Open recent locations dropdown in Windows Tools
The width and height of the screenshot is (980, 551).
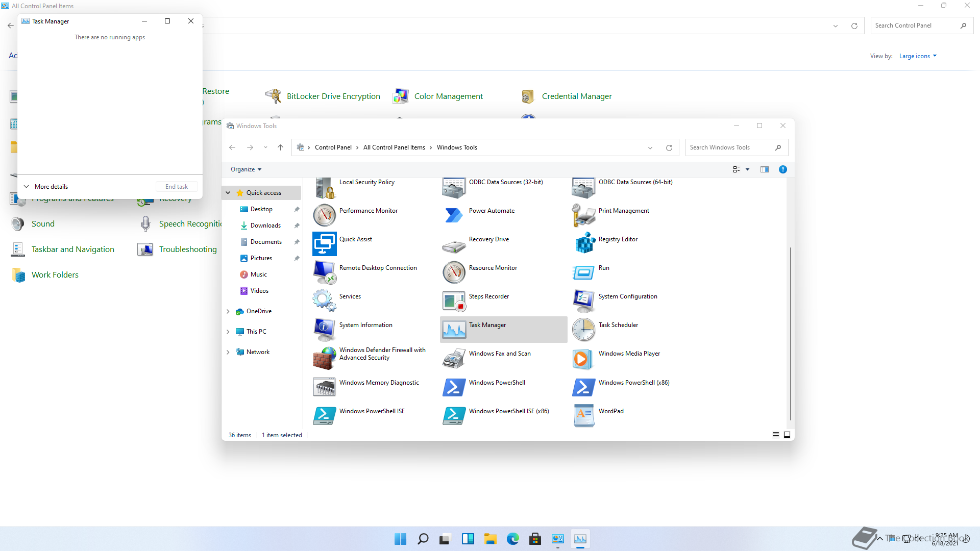point(265,147)
